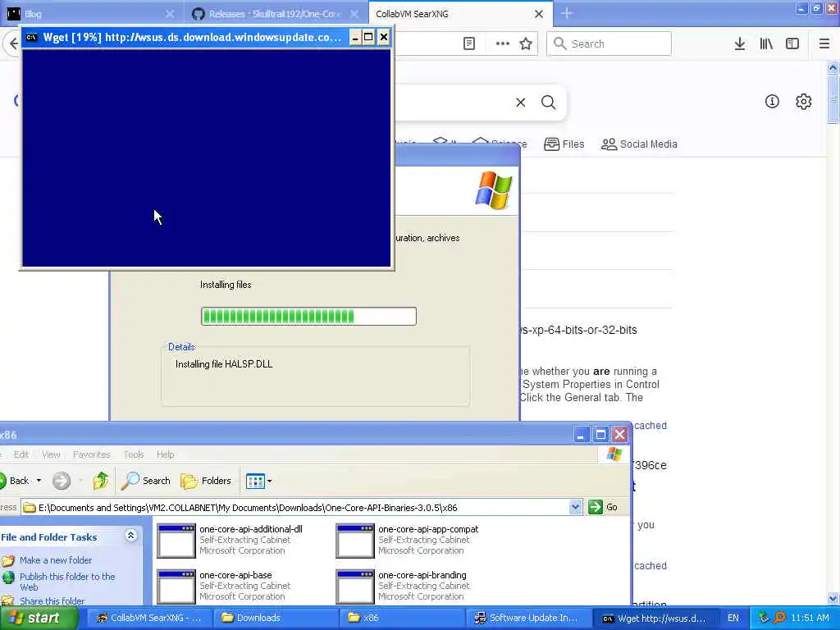Close the CollabVM SearXNG tab
Viewport: 840px width, 630px height.
point(539,14)
